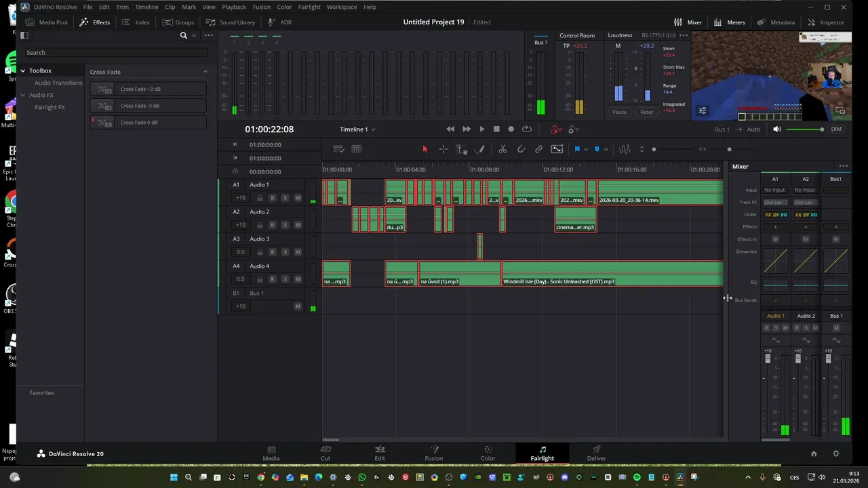The width and height of the screenshot is (868, 488).
Task: Click the Effects search field
Action: click(117, 53)
